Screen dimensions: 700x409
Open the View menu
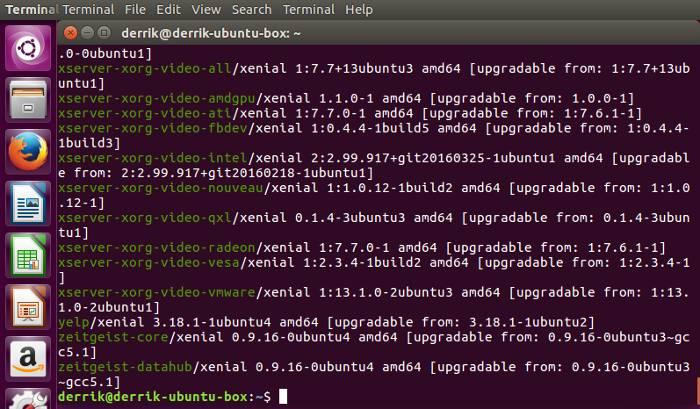206,9
